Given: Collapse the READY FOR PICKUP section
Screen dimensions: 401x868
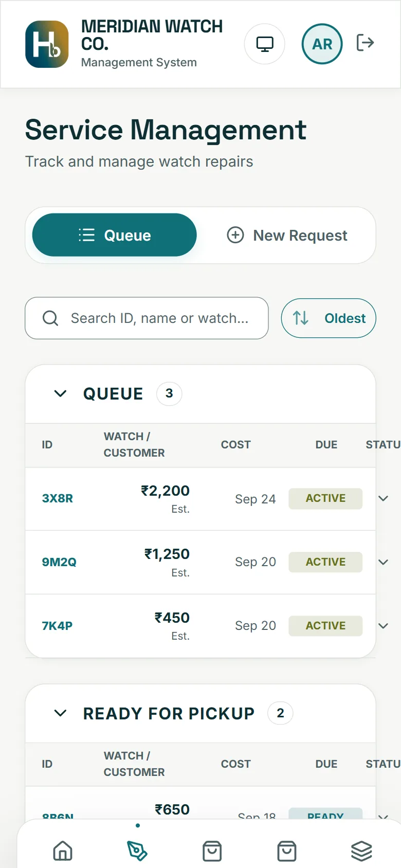Looking at the screenshot, I should coord(60,713).
